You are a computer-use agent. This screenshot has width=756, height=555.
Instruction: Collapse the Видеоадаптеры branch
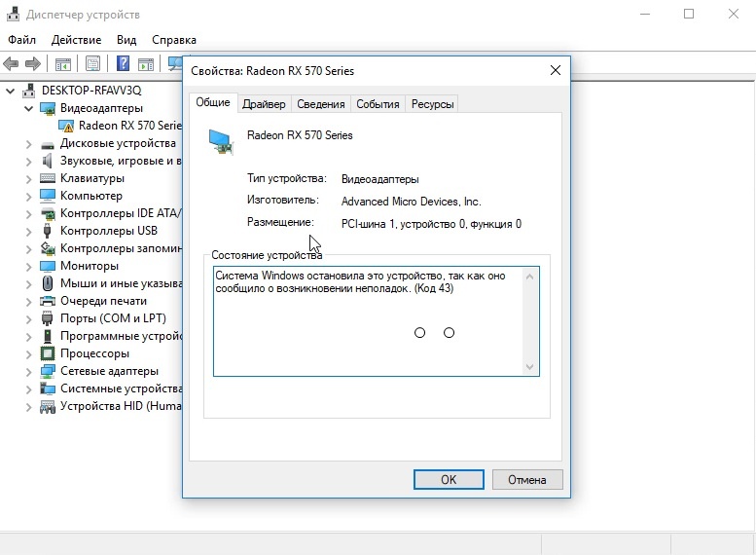tap(29, 109)
